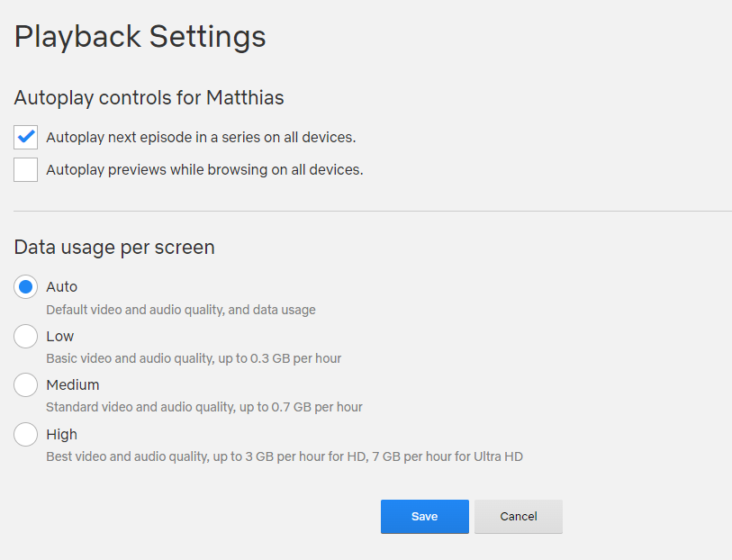Click the "Playback Settings" page heading
Image resolution: width=732 pixels, height=560 pixels.
[x=140, y=37]
